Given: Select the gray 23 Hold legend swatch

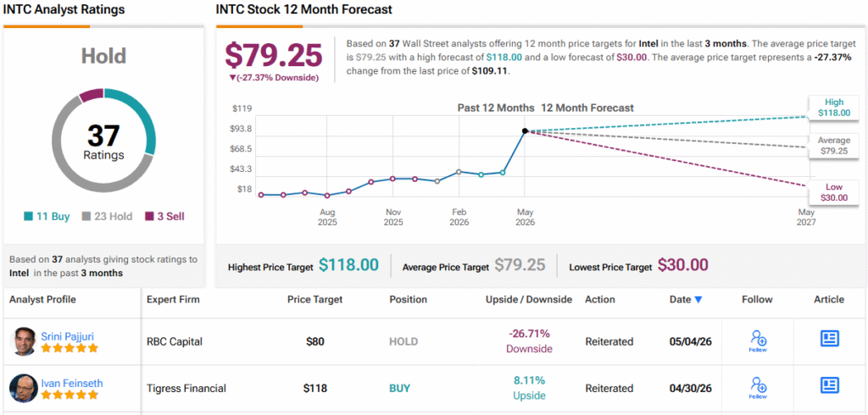Looking at the screenshot, I should tap(86, 217).
